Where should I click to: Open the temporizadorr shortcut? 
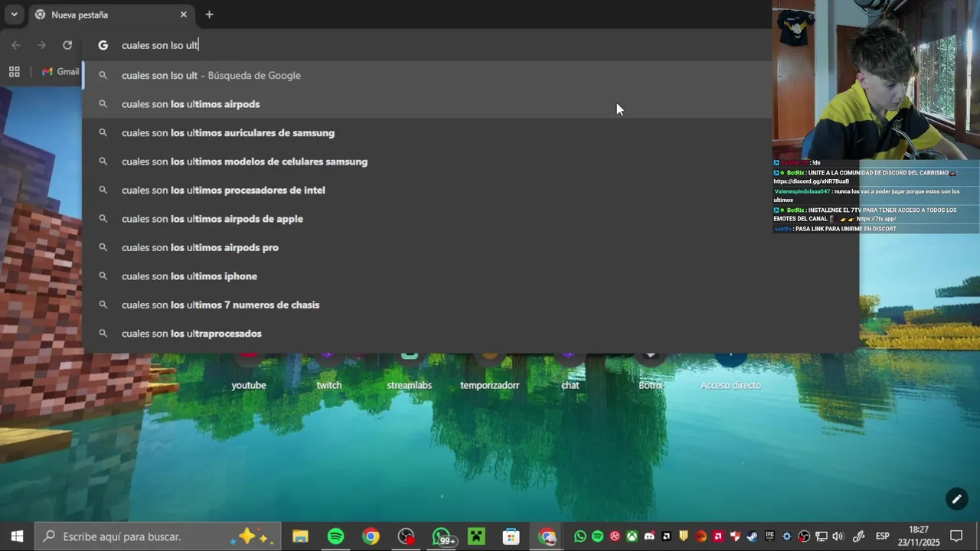(x=490, y=373)
